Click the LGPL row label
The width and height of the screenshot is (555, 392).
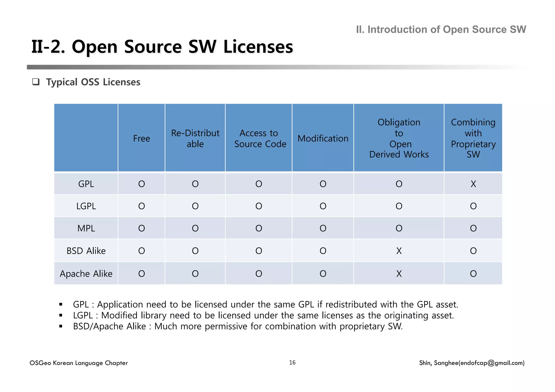click(86, 206)
